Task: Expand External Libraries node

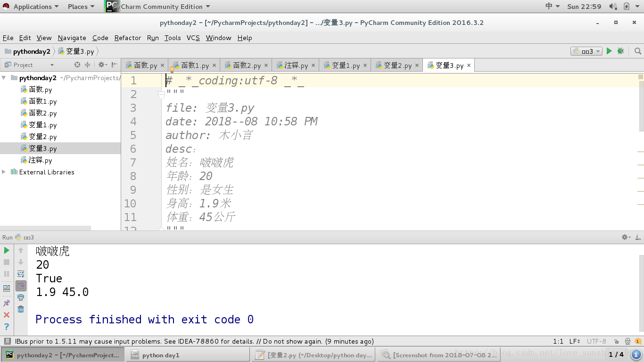Action: click(x=4, y=172)
